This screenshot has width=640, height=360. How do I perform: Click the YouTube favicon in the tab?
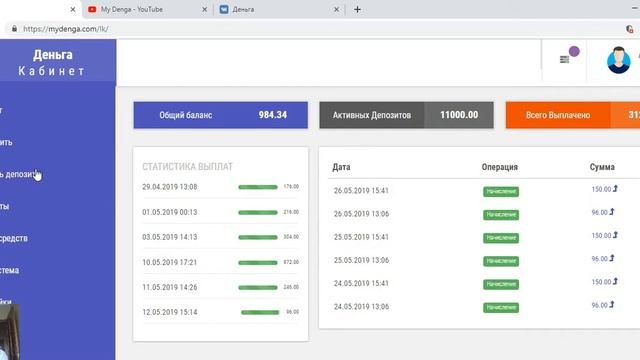(x=92, y=9)
